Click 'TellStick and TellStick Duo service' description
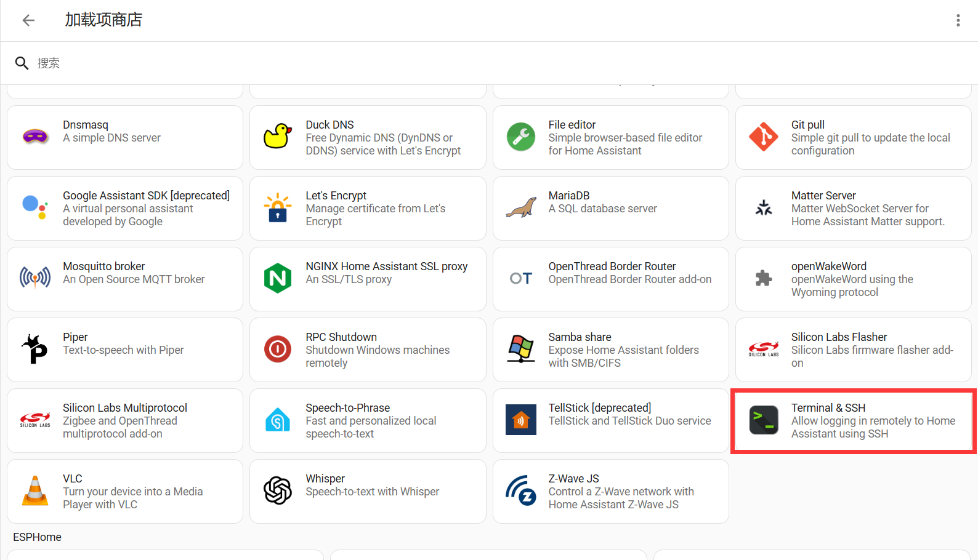Image resolution: width=978 pixels, height=560 pixels. click(x=630, y=421)
